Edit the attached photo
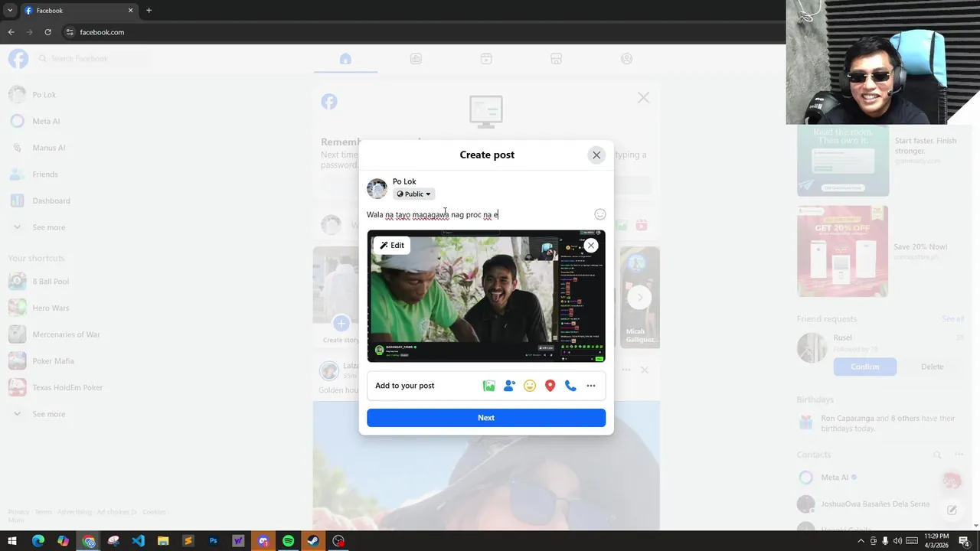Screen dimensions: 980x551 point(392,246)
